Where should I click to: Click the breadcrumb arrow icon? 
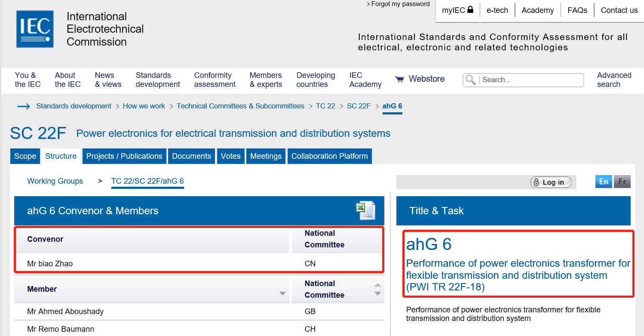(23, 106)
